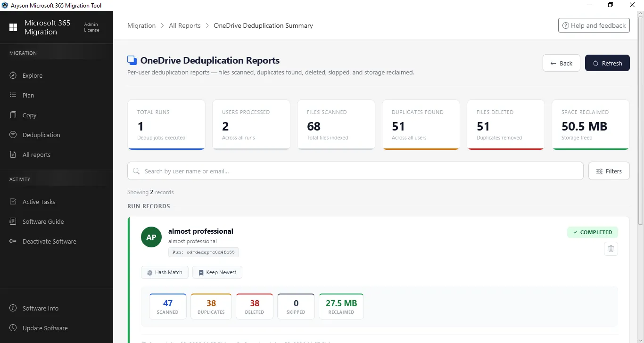Screen dimensions: 644x343
Task: Delete the almost professional run record
Action: pyautogui.click(x=611, y=249)
